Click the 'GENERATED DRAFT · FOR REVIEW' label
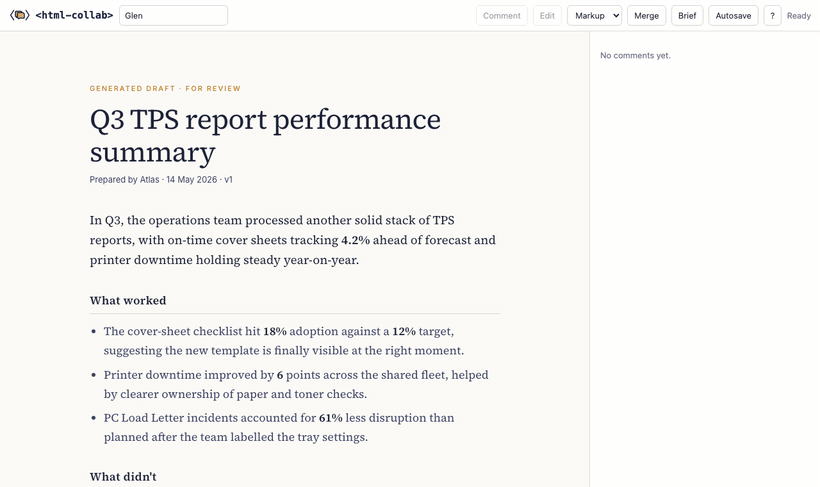The height and width of the screenshot is (487, 820). (x=165, y=88)
